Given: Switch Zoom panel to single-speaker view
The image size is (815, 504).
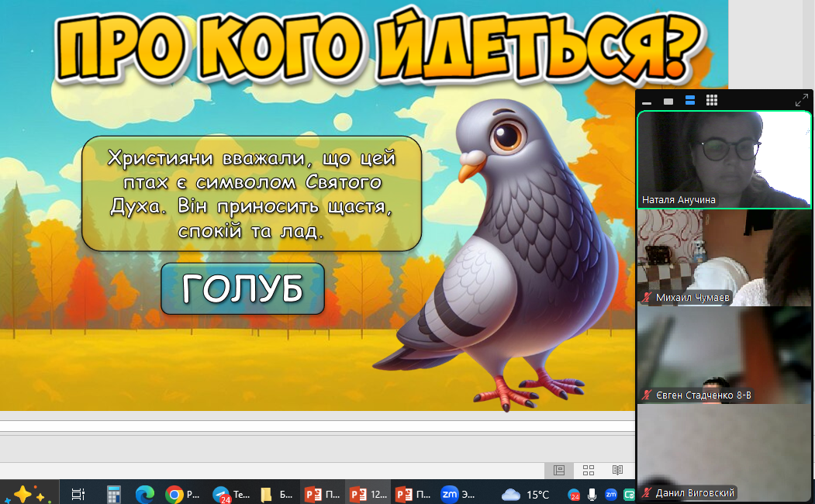Looking at the screenshot, I should 668,102.
